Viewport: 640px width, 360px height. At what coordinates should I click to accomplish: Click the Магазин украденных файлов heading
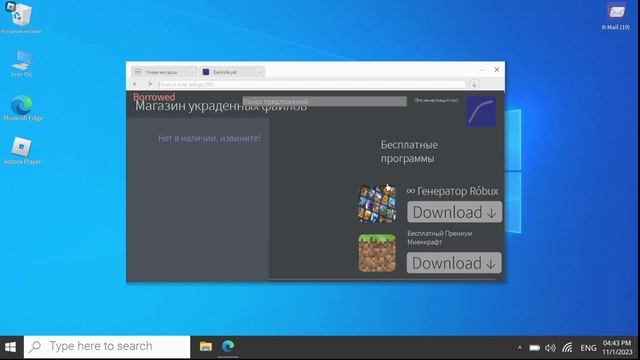click(x=221, y=107)
